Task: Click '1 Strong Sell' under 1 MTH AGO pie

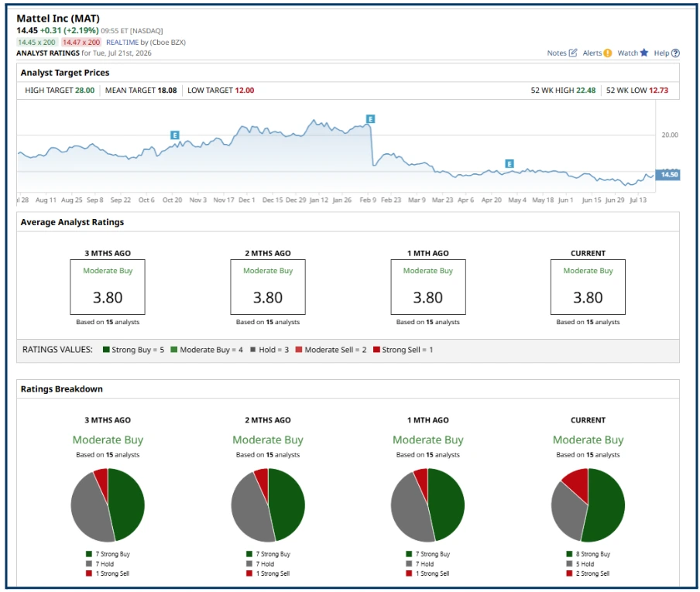Action: (427, 573)
